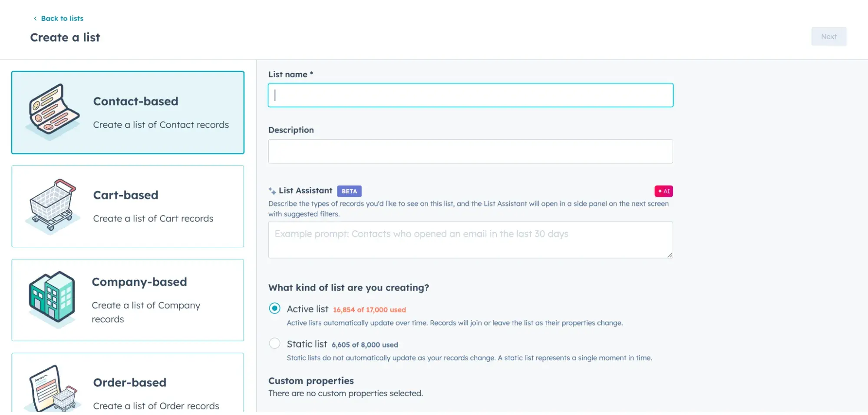Click the List Assistant sparkle icon
Viewport: 868px width, 415px height.
[x=272, y=191]
